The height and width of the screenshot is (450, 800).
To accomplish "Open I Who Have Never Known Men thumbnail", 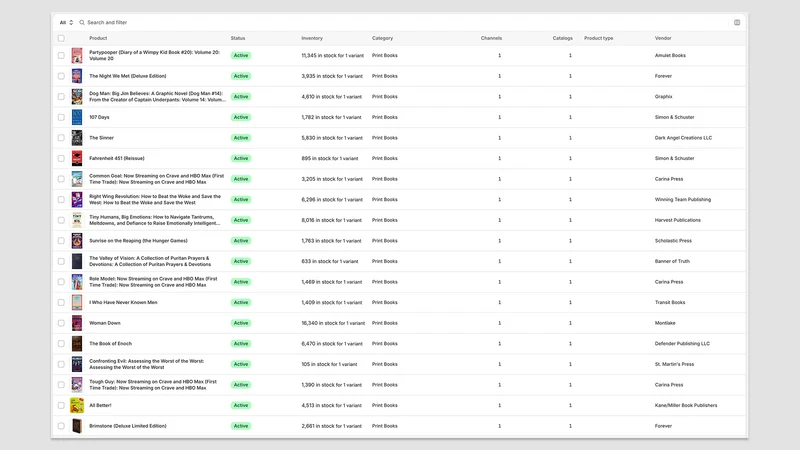I will click(77, 303).
